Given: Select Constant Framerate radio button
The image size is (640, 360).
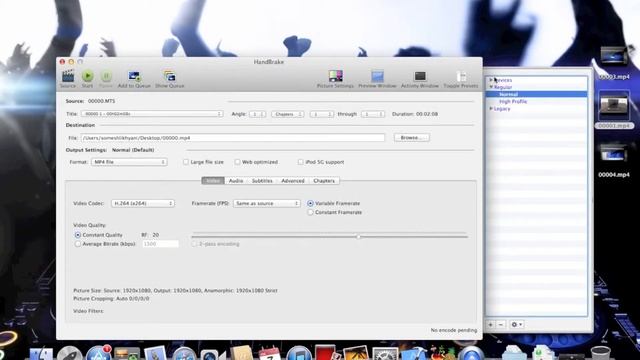Looking at the screenshot, I should (310, 212).
